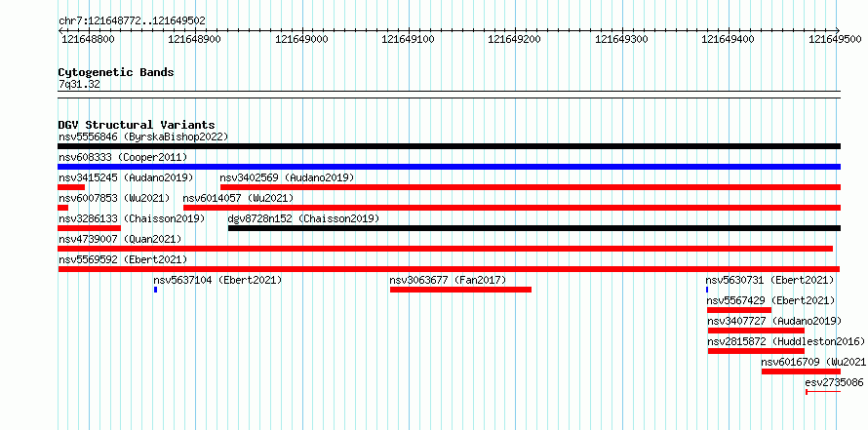Click the red bar under nsv3286133
This screenshot has height=430, width=868.
(89, 228)
